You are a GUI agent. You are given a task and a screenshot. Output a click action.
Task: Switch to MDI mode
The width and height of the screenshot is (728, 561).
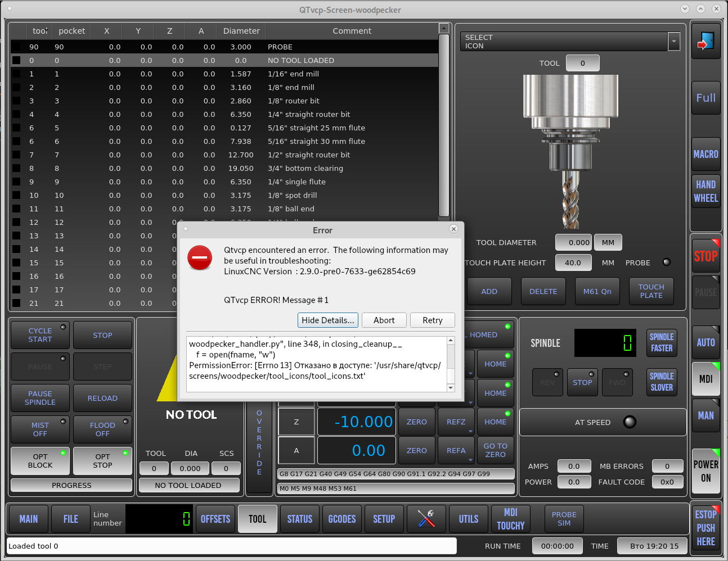tap(705, 379)
